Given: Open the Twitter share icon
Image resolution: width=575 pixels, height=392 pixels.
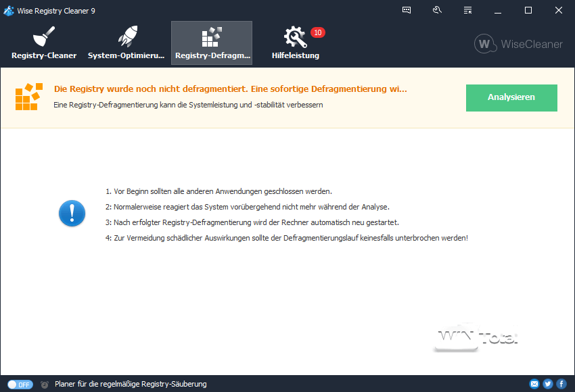Looking at the screenshot, I should (548, 384).
